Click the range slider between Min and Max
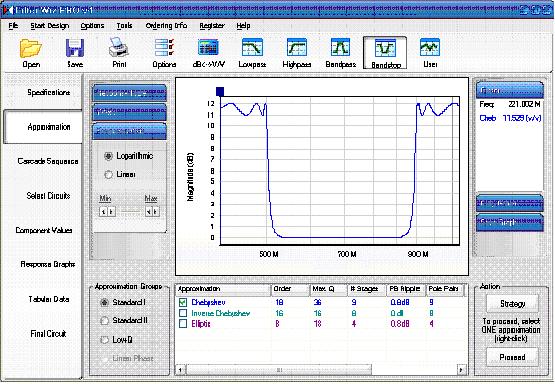This screenshot has width=555, height=384. [130, 212]
